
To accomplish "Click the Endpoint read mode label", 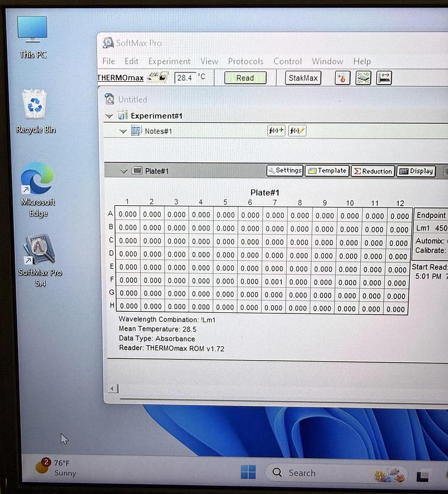I will (432, 215).
